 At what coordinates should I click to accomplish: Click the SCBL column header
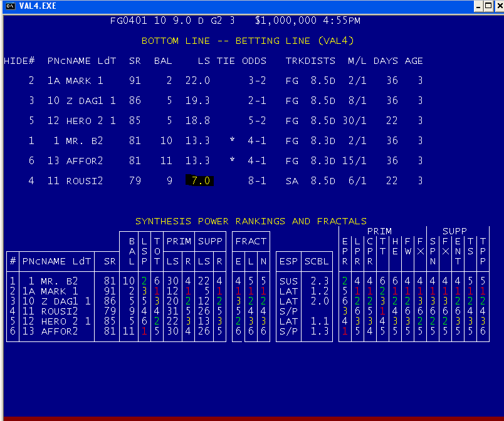[317, 261]
